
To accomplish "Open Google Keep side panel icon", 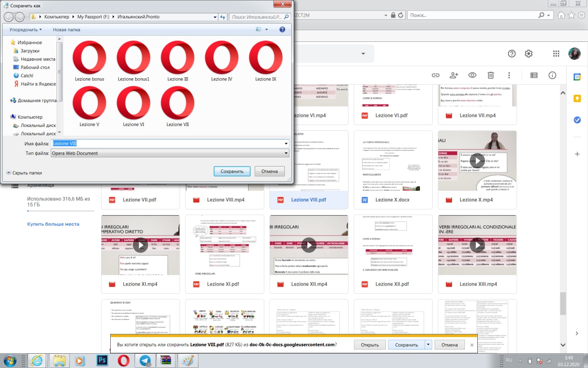I will point(577,98).
